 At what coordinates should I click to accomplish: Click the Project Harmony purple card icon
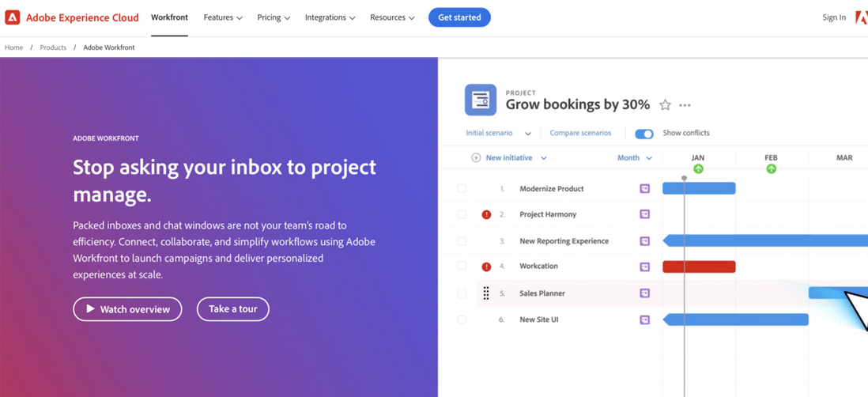click(644, 214)
